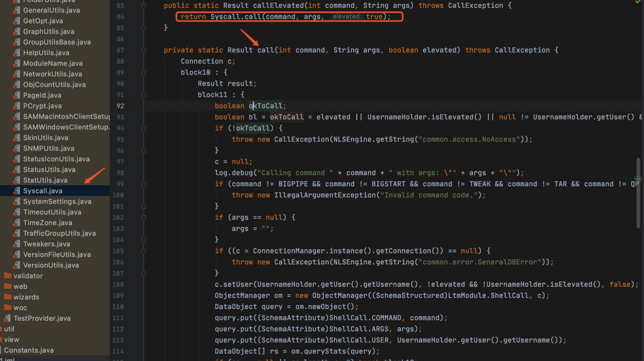Click the CallException type on line 87

click(x=522, y=50)
